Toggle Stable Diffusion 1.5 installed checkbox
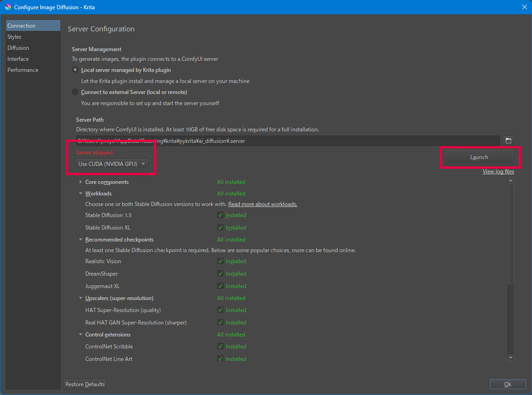The image size is (532, 395). 220,215
